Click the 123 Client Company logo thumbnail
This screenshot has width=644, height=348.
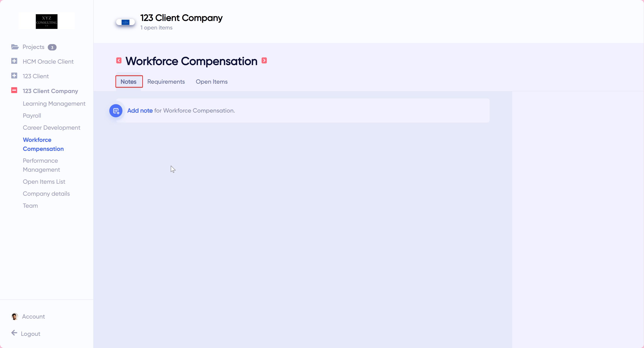(126, 22)
